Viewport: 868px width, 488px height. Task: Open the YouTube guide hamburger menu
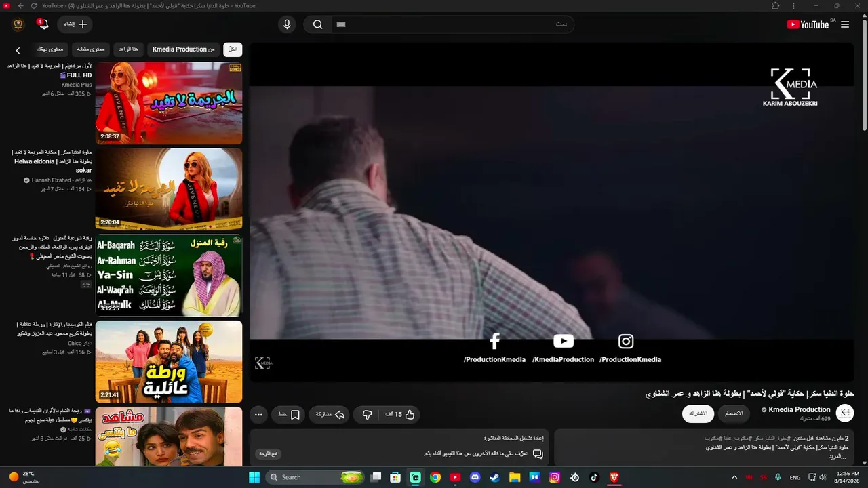click(845, 24)
